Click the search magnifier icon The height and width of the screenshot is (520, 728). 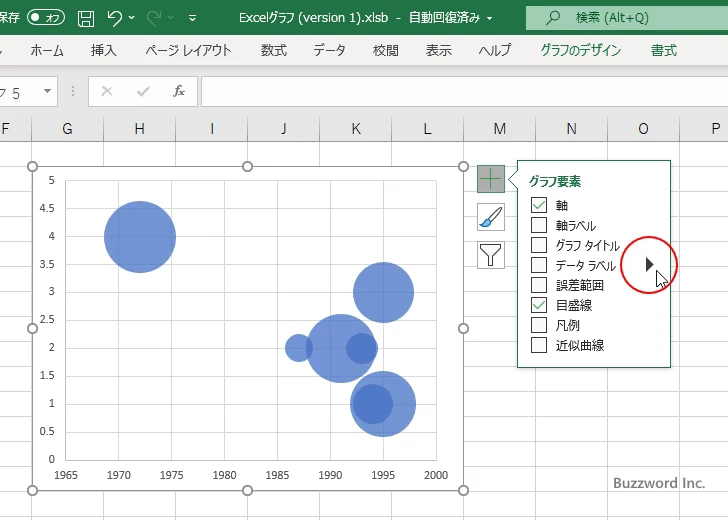click(552, 18)
